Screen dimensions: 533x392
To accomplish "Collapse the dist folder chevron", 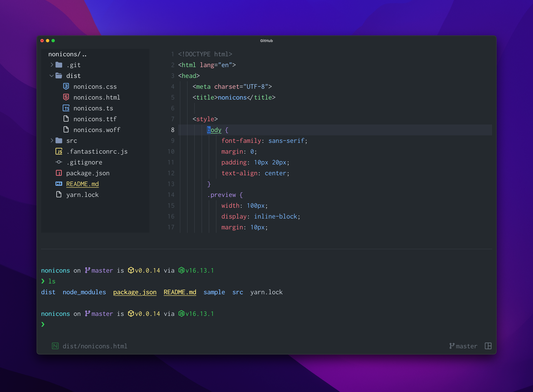I will pos(51,76).
